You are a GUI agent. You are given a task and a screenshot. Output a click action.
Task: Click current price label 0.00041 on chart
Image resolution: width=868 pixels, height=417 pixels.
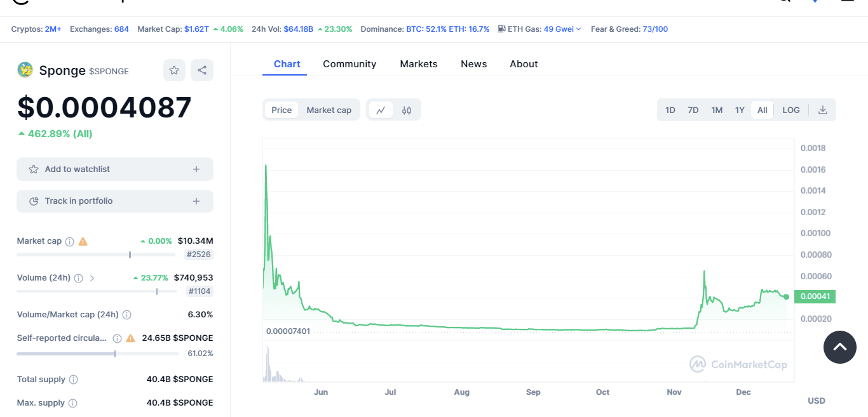(815, 296)
